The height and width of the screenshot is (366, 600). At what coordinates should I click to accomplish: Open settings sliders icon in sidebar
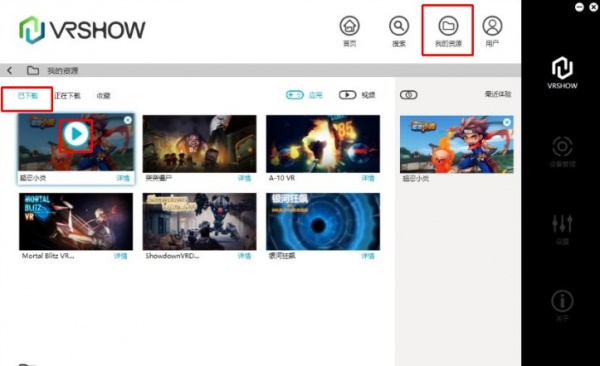coord(562,223)
